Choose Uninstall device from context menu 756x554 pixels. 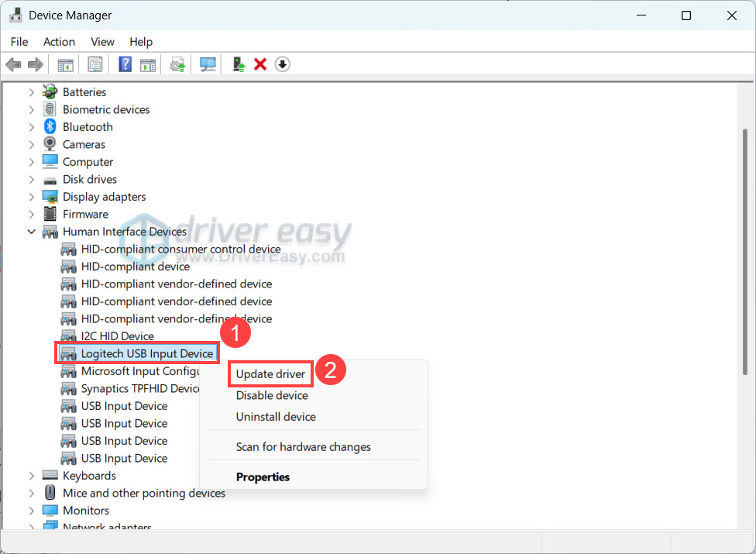(x=276, y=417)
